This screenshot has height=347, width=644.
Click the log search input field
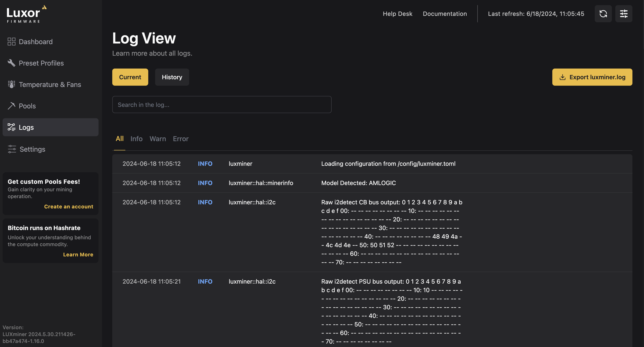tap(222, 104)
